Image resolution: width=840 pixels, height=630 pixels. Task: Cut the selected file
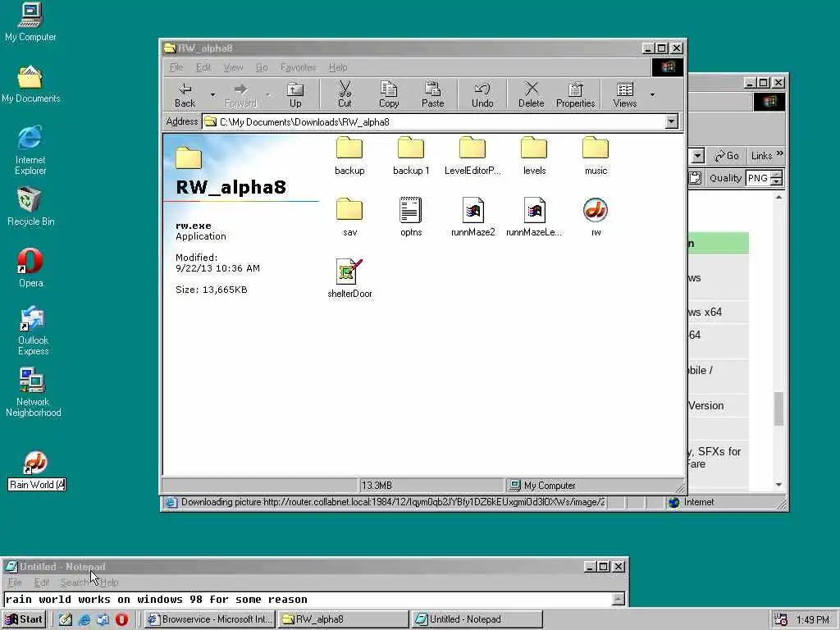click(x=345, y=95)
